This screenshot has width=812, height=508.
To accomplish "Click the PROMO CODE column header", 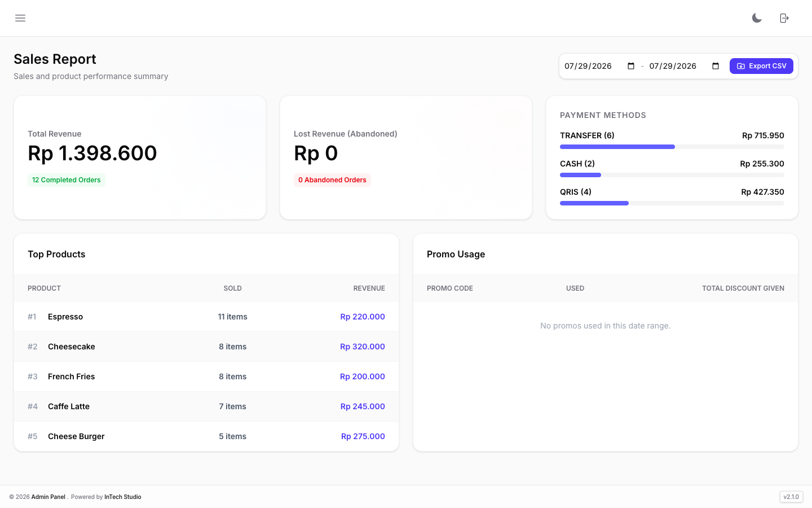I will tap(450, 288).
